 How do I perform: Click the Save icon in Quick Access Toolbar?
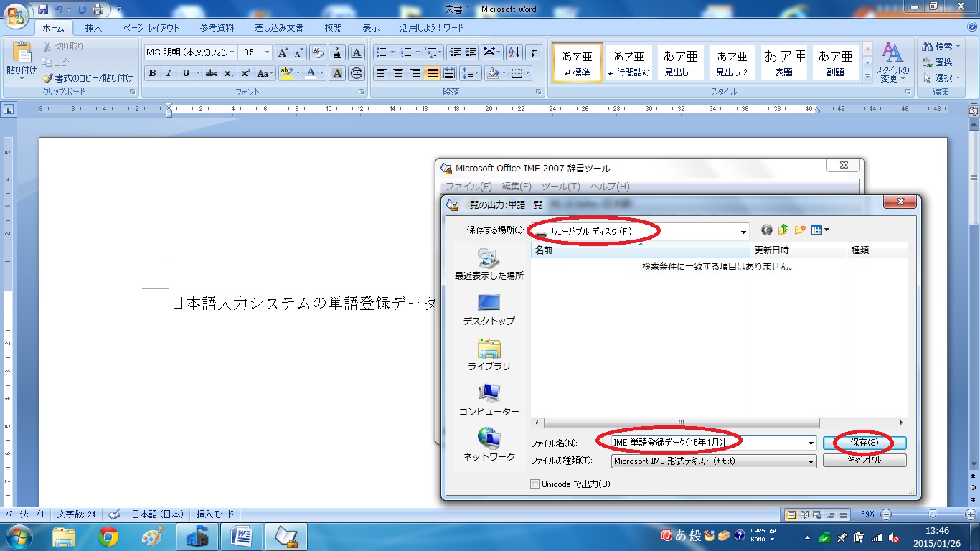(x=43, y=9)
